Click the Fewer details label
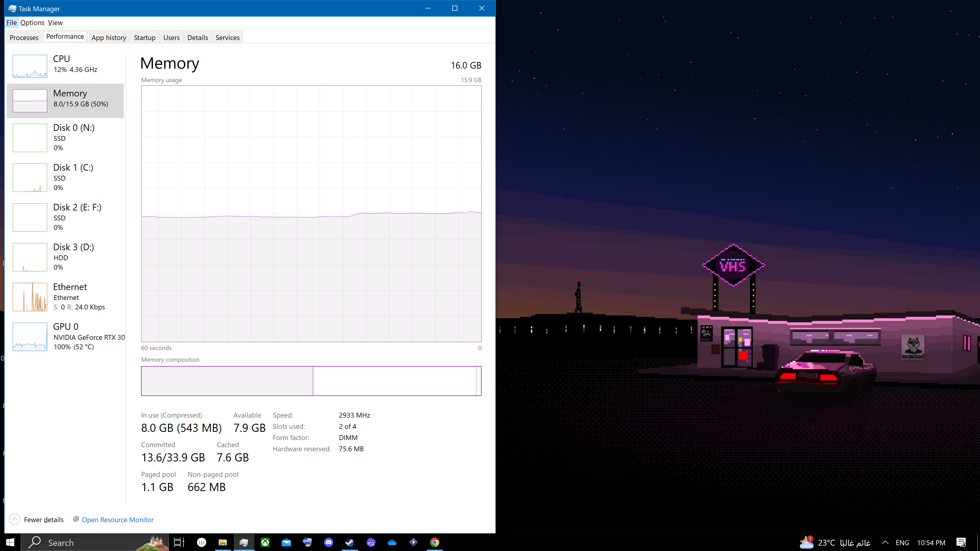980x551 pixels. coord(44,520)
